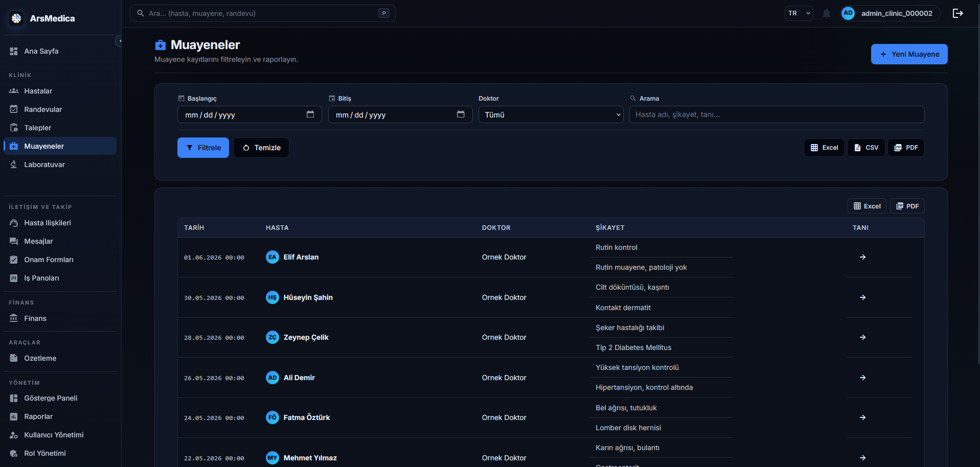Export PDF from filter panel
This screenshot has height=467, width=980.
coord(906,148)
